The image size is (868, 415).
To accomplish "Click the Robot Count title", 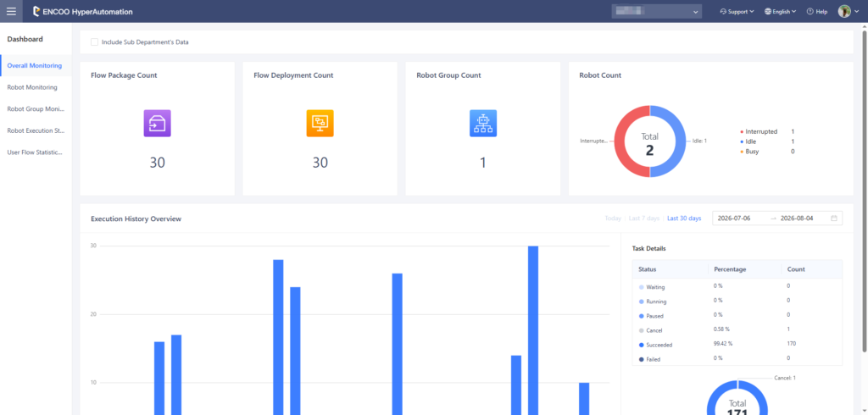I will (600, 75).
